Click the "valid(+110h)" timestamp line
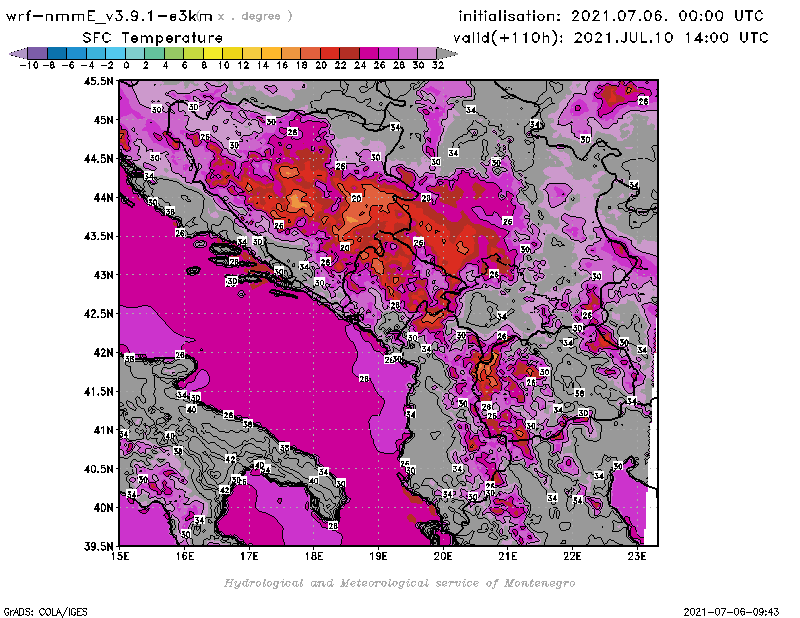The width and height of the screenshot is (800, 618). click(610, 38)
